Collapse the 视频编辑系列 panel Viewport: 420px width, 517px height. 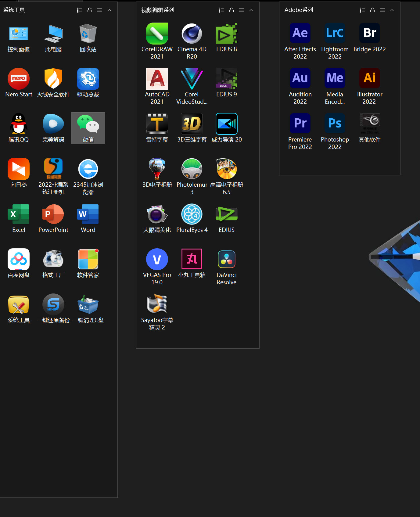click(251, 10)
